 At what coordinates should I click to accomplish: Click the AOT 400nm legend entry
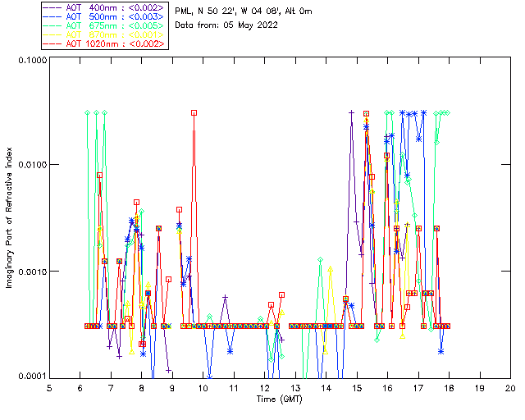tap(104, 7)
